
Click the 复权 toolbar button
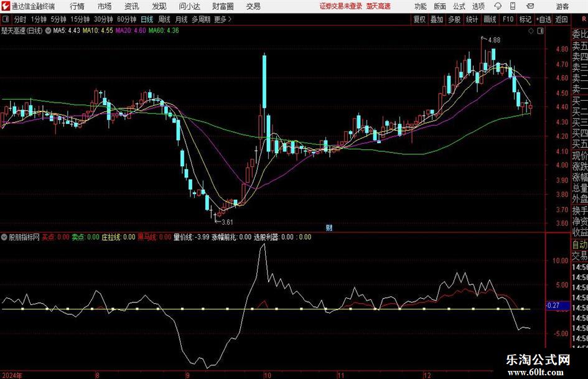tap(419, 19)
